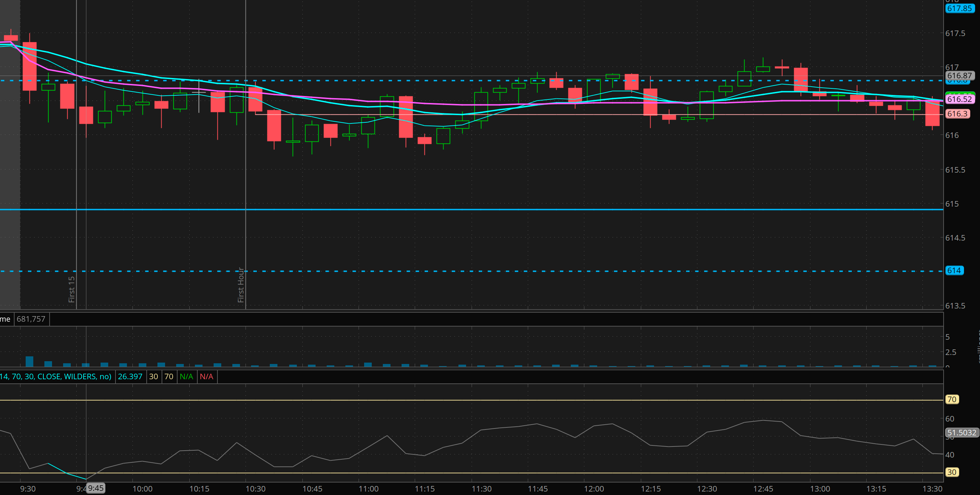Click the 11:00 time axis label
Screen dimensions: 980x495
368,489
